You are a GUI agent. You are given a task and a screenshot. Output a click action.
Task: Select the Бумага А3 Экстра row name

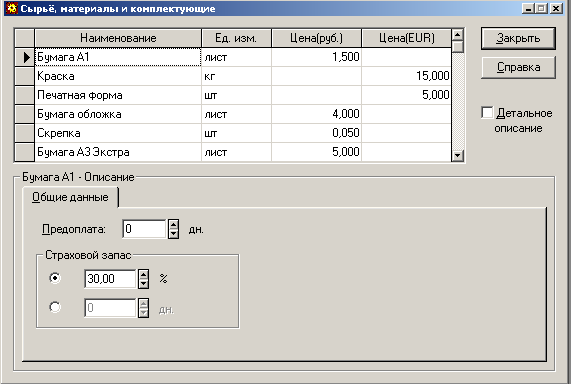118,152
